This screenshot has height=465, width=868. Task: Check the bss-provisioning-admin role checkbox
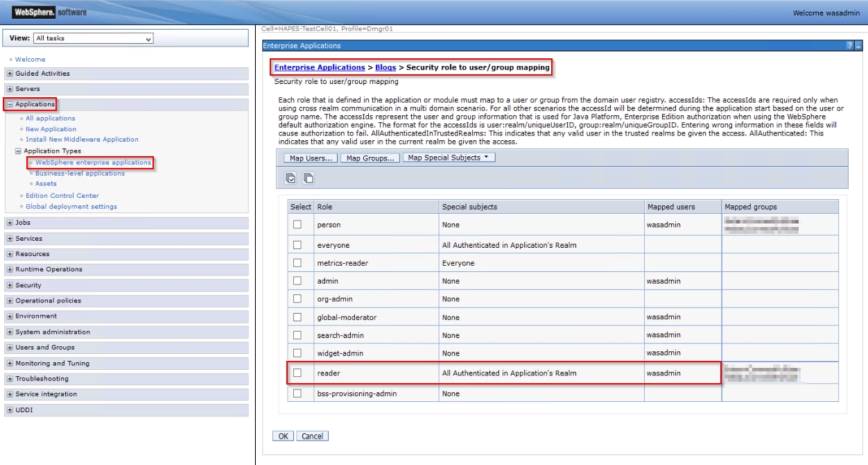(297, 394)
